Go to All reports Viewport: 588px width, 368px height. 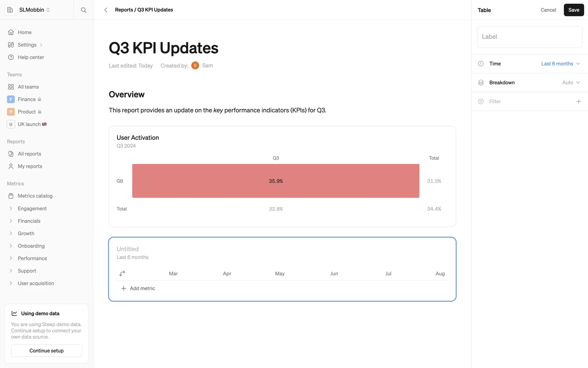[x=29, y=154]
